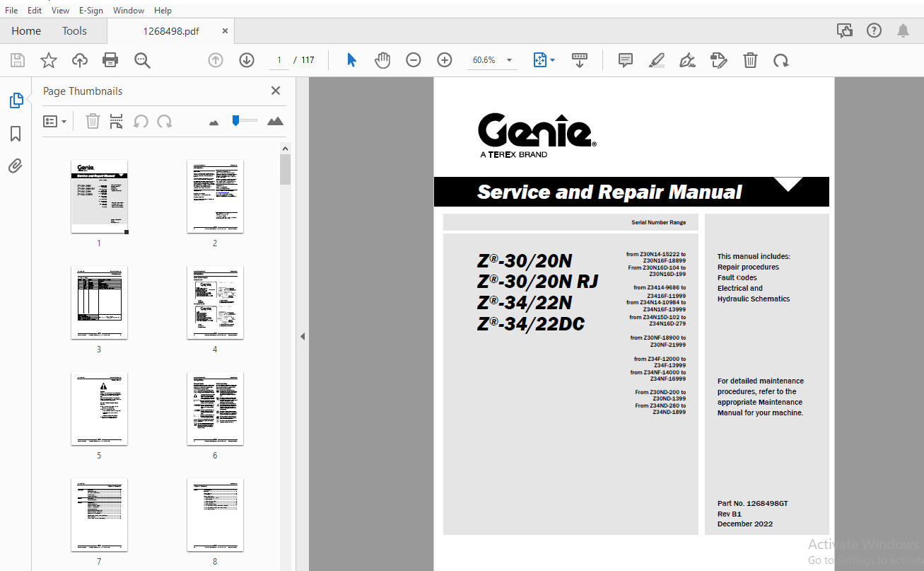The image size is (924, 571).
Task: Open the Help menu
Action: tap(163, 11)
